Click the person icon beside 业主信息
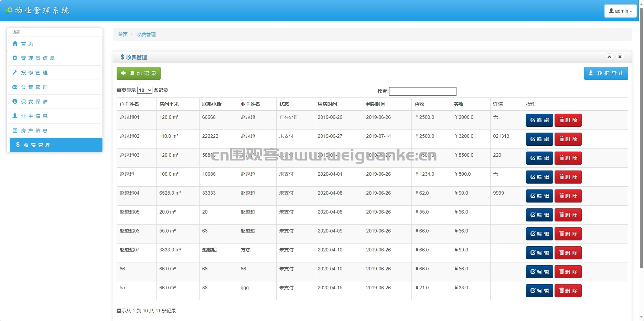644x321 pixels. click(x=15, y=116)
